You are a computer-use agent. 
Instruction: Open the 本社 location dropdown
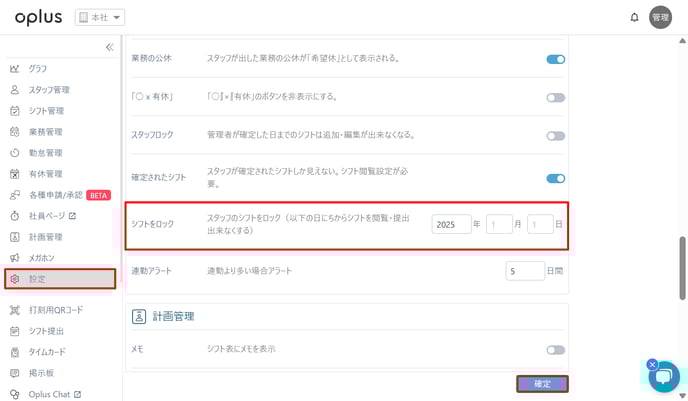[100, 18]
